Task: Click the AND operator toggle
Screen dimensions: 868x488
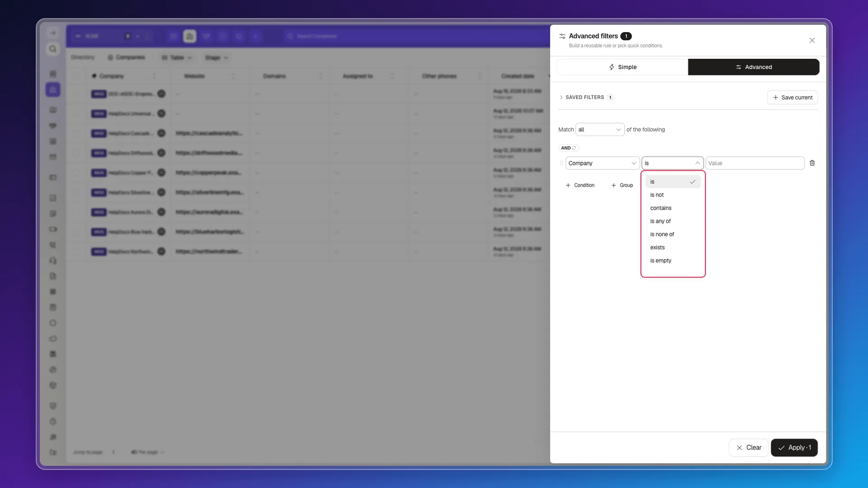Action: click(x=569, y=148)
